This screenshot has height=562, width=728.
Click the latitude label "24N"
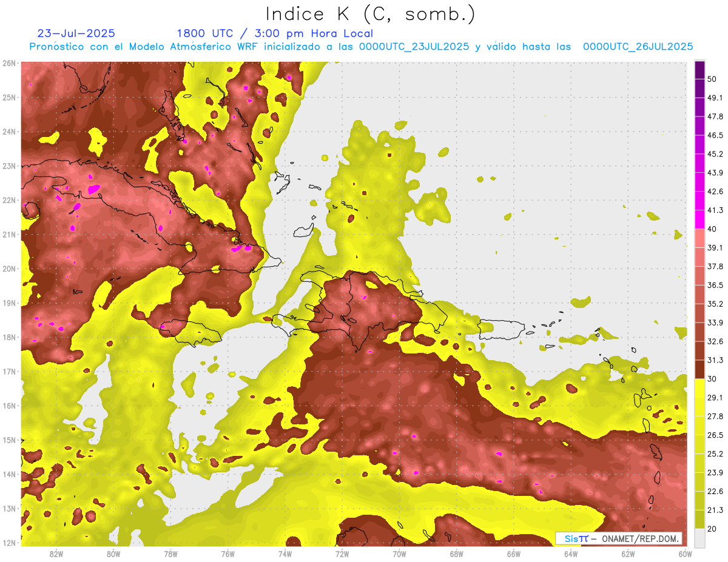coord(9,132)
